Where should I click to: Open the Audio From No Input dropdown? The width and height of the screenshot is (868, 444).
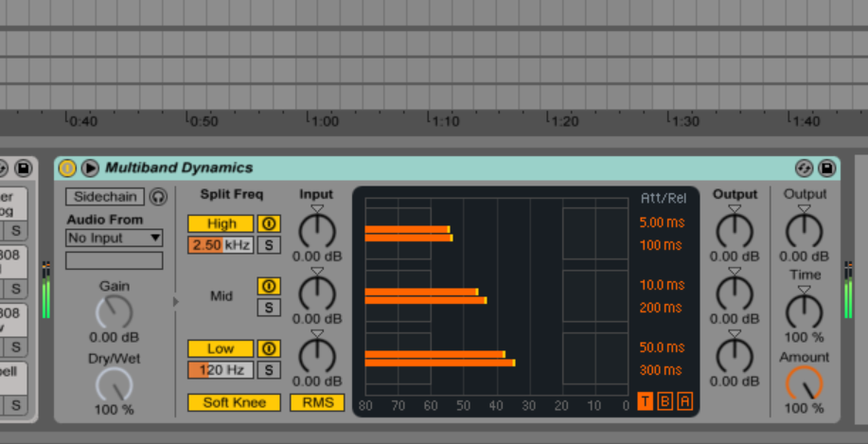(114, 238)
